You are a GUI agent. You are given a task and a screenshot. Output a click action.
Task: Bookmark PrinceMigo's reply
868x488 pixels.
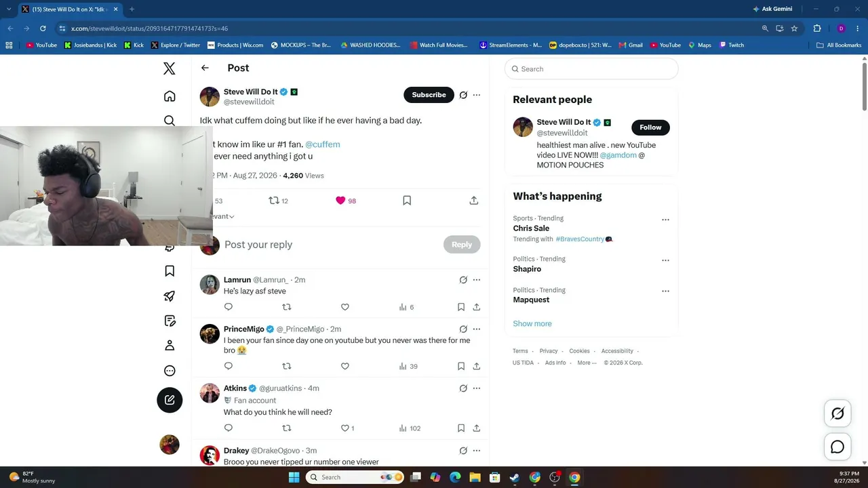coord(461,366)
